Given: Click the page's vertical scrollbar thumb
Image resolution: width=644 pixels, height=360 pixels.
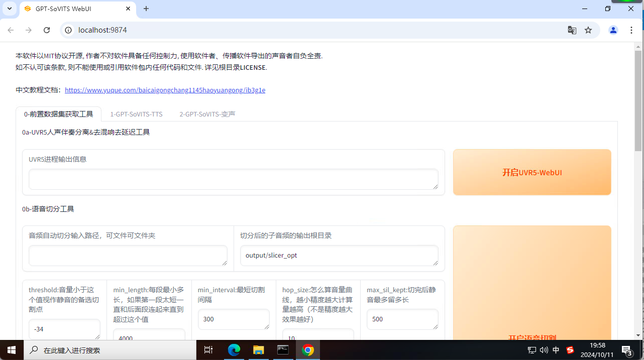Looking at the screenshot, I should point(638,100).
